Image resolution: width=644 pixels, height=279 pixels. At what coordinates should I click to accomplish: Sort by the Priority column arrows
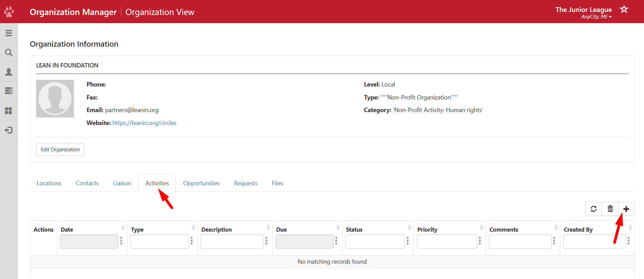click(x=482, y=228)
